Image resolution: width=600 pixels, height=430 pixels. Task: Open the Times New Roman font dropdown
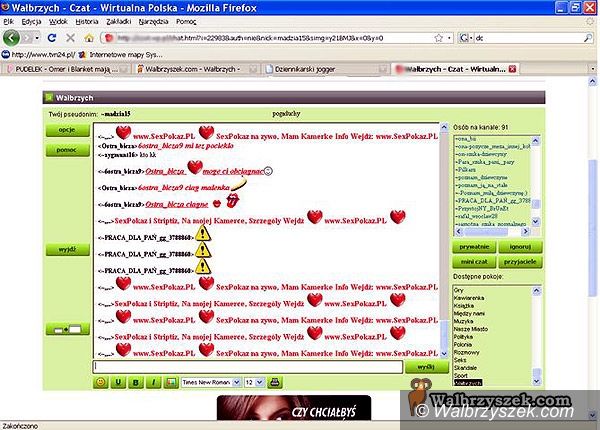209,381
